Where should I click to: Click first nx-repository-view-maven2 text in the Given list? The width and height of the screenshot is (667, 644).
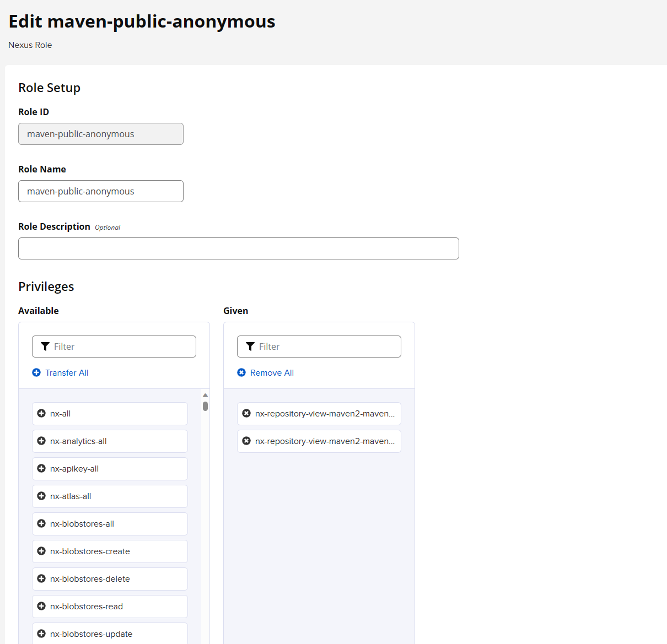[x=325, y=414]
